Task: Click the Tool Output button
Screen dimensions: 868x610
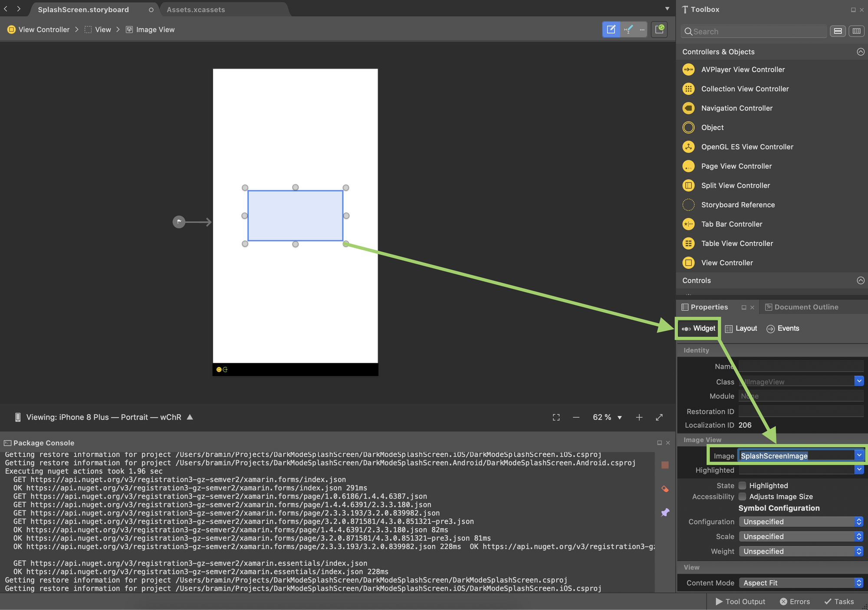Action: point(740,601)
